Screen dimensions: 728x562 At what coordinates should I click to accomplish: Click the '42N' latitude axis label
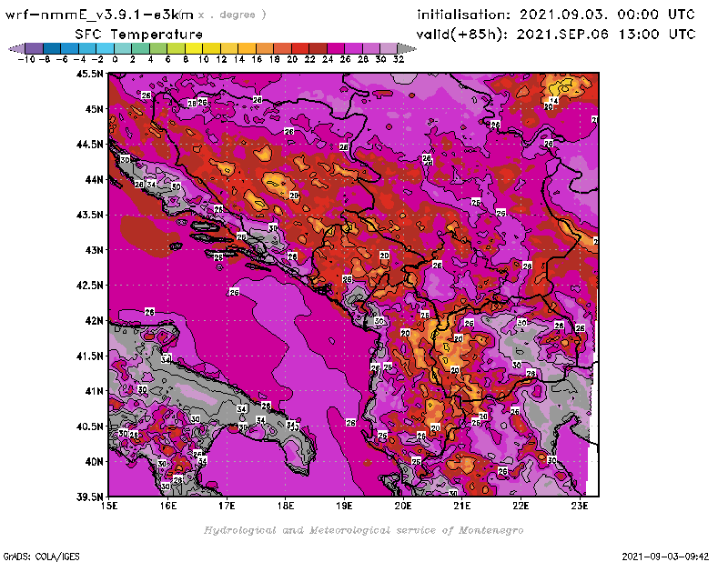coord(94,320)
